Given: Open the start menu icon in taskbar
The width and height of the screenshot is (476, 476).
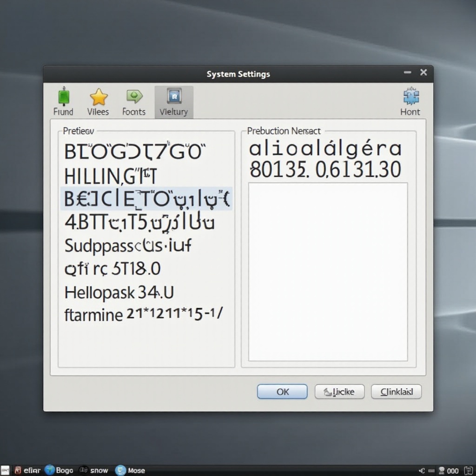Looking at the screenshot, I should point(5,470).
